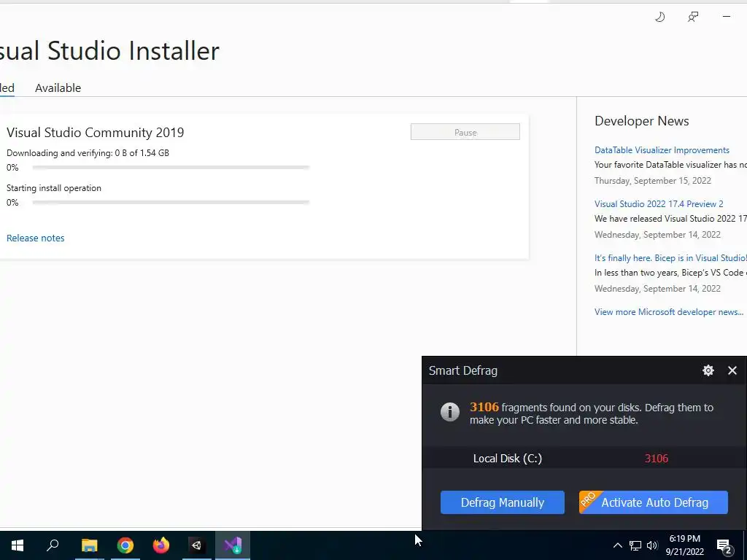
Task: Toggle the dark theme moon icon
Action: pos(659,17)
